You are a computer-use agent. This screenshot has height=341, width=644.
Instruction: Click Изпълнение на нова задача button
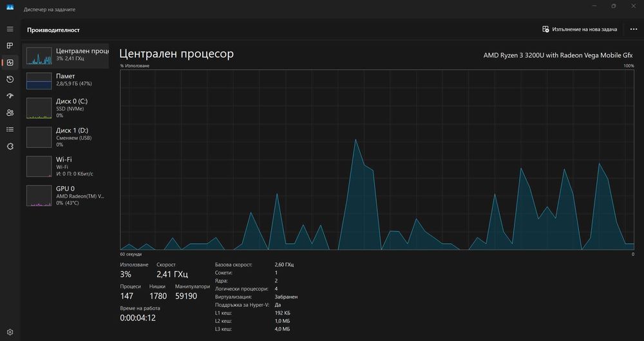[580, 30]
